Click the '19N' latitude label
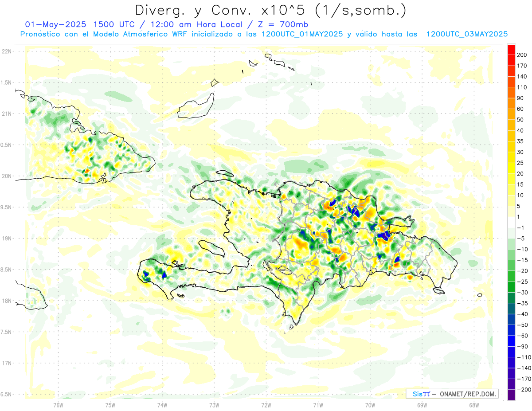Image resolution: width=532 pixels, height=411 pixels. 6,239
